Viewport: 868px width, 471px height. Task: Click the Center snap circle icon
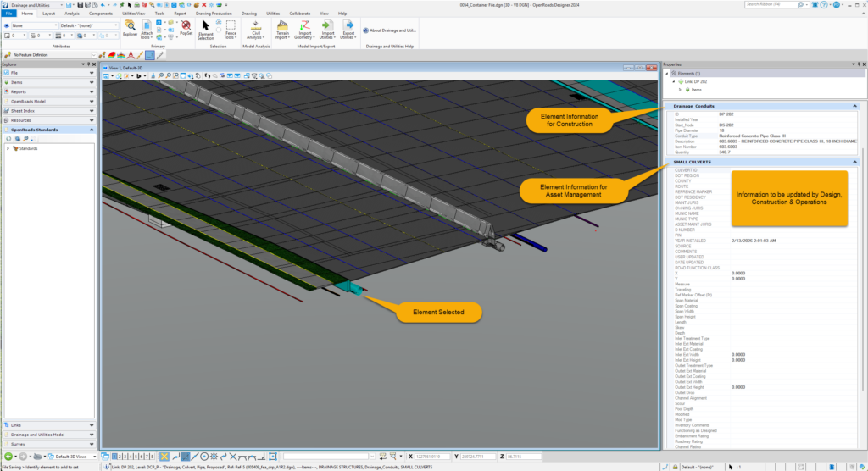pos(204,457)
